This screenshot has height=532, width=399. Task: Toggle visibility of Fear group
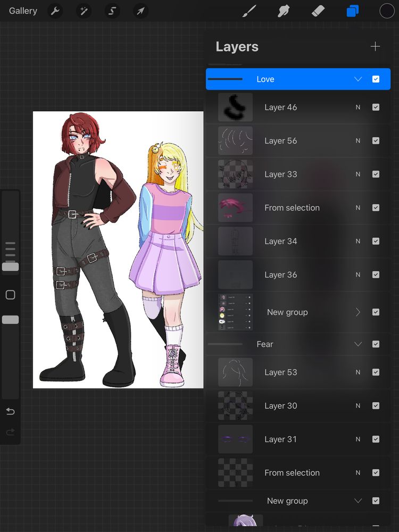(x=376, y=344)
